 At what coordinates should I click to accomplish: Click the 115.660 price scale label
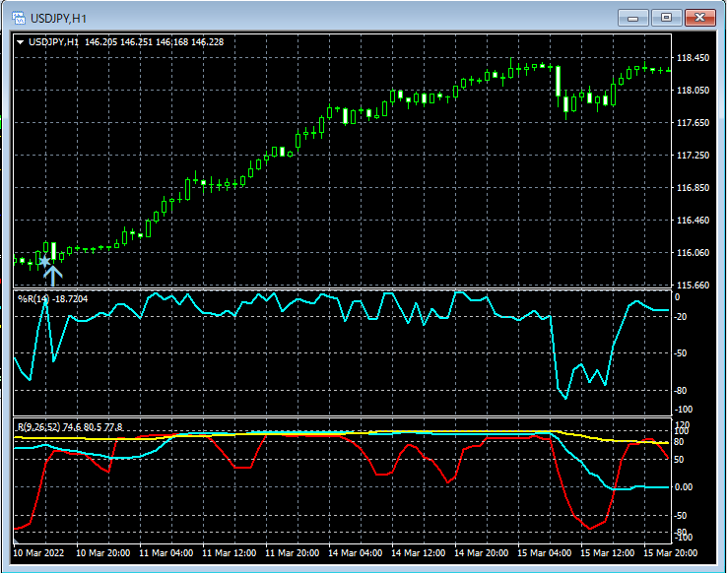pos(694,286)
